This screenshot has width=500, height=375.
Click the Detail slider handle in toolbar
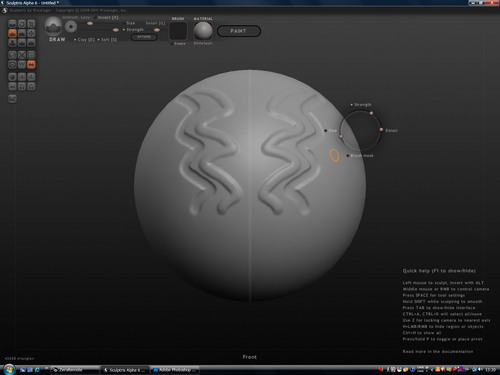pos(157,30)
